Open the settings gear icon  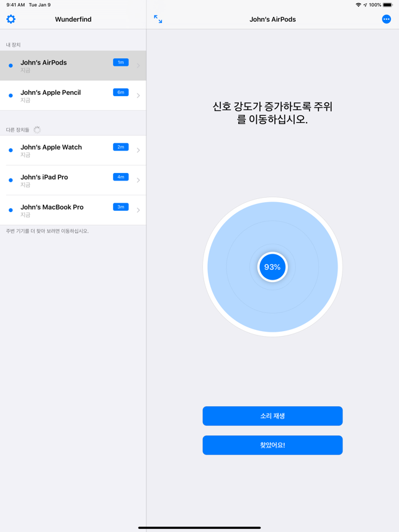[11, 19]
